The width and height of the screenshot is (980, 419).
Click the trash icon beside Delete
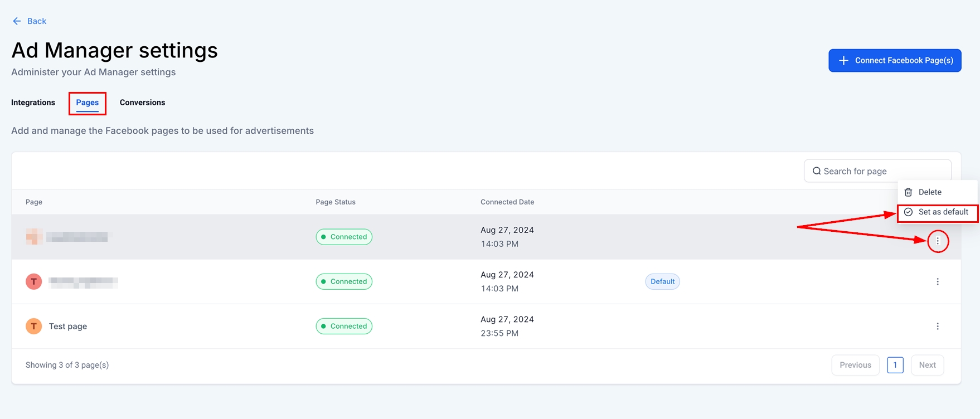908,192
